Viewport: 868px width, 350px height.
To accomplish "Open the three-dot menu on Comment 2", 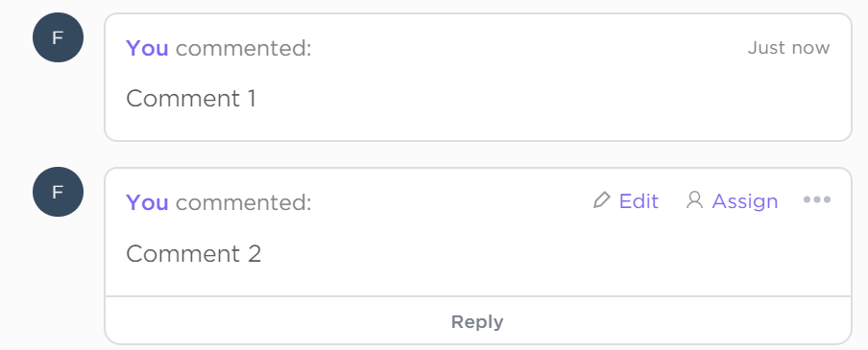I will click(817, 199).
